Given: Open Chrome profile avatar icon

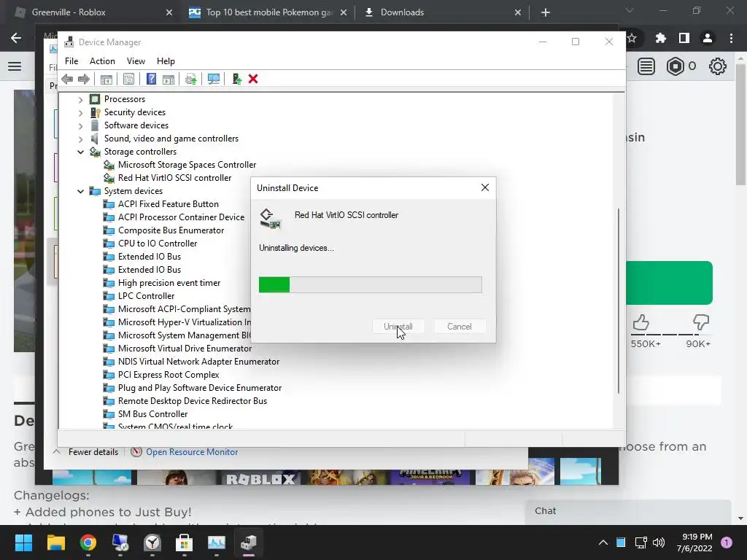Looking at the screenshot, I should click(x=708, y=38).
